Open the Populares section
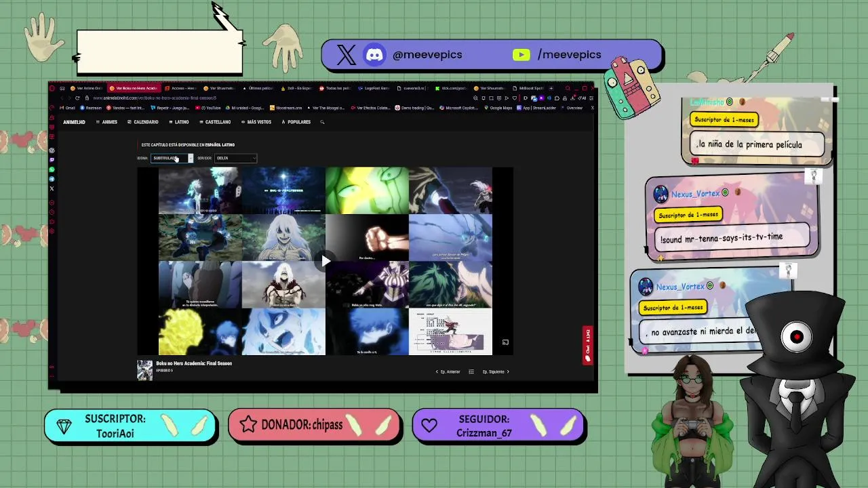Viewport: 868px width, 488px height. 296,122
